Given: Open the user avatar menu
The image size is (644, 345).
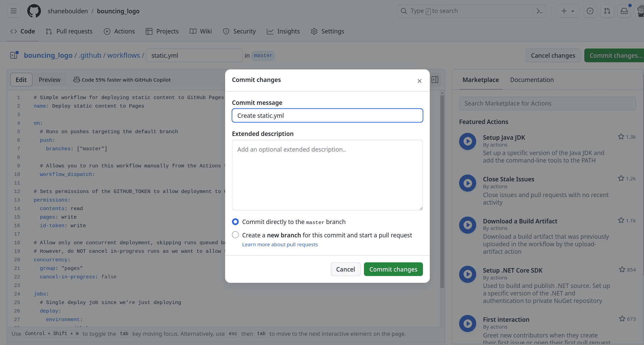Looking at the screenshot, I should [x=640, y=11].
